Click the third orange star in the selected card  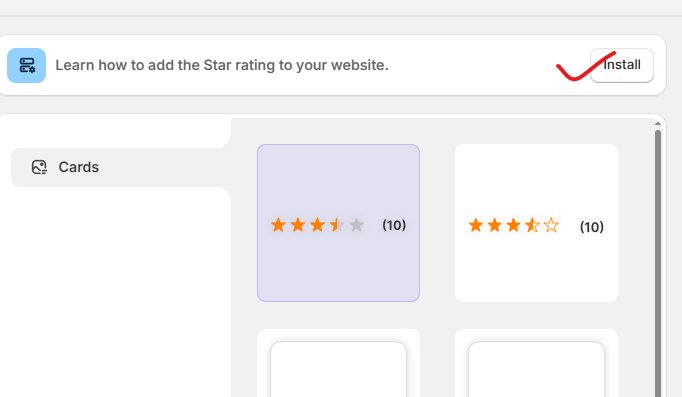coord(318,225)
